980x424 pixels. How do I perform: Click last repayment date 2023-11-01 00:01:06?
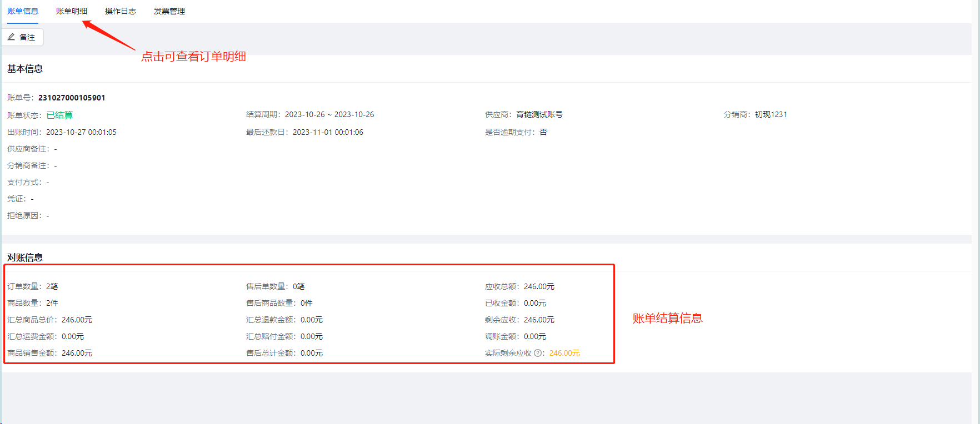(x=328, y=132)
